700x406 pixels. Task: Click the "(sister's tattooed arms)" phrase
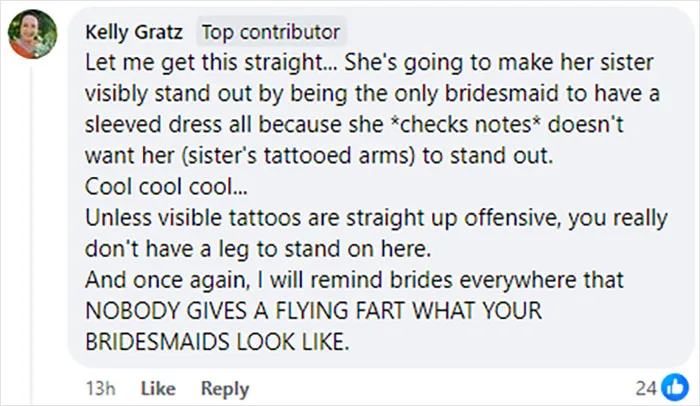tap(298, 156)
